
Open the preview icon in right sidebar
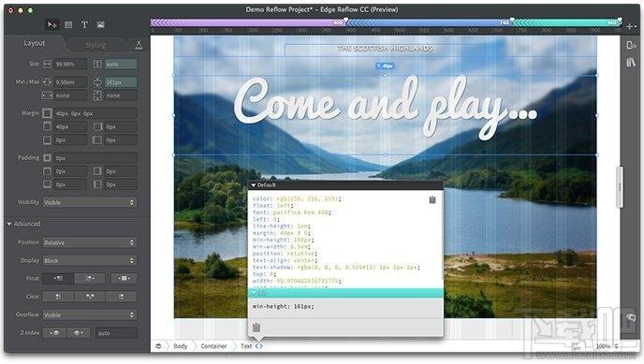631,45
